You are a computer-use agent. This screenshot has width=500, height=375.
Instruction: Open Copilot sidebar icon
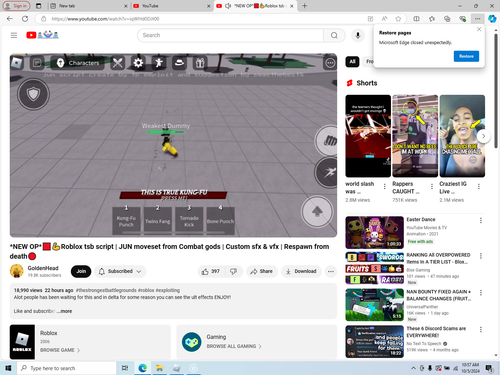[x=492, y=19]
